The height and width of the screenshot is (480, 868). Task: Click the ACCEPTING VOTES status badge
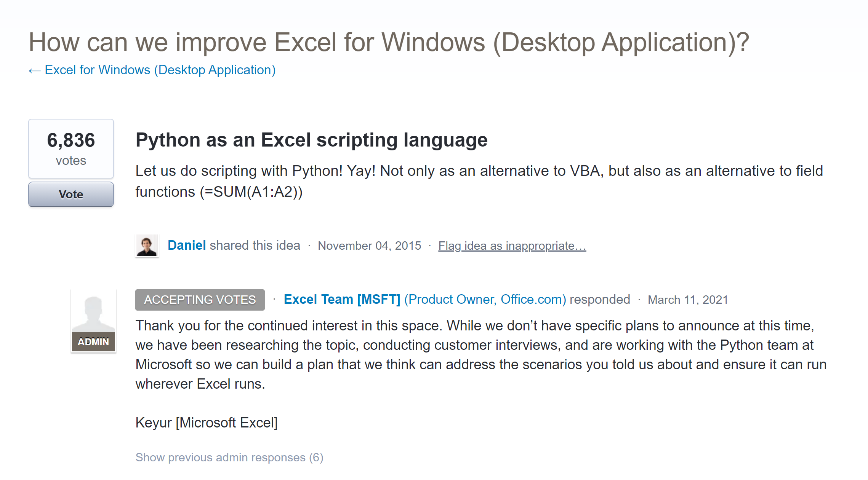pyautogui.click(x=200, y=300)
